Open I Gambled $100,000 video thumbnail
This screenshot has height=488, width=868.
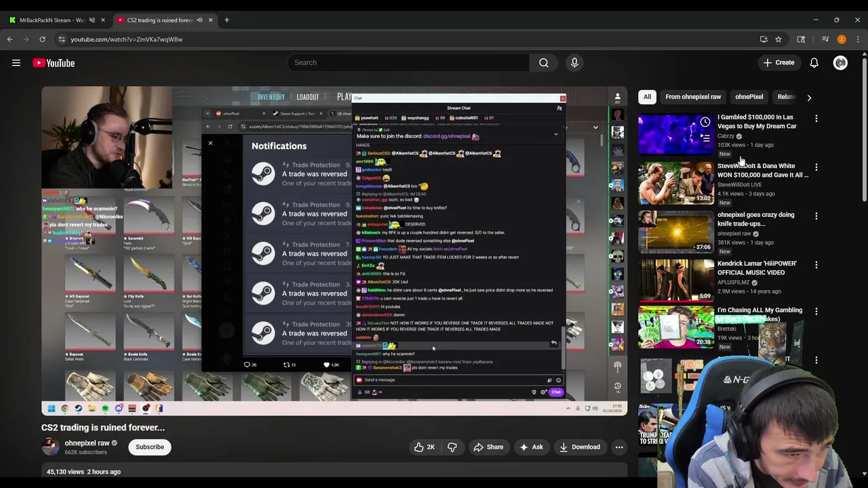(x=675, y=135)
